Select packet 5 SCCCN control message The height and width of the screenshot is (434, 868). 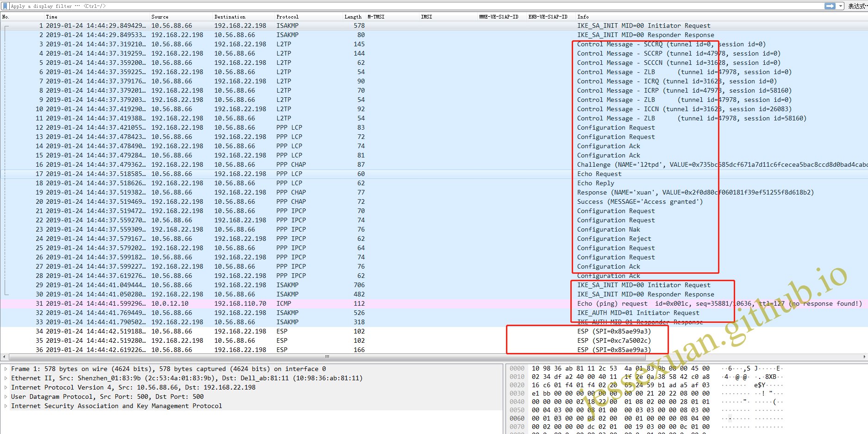(434, 63)
